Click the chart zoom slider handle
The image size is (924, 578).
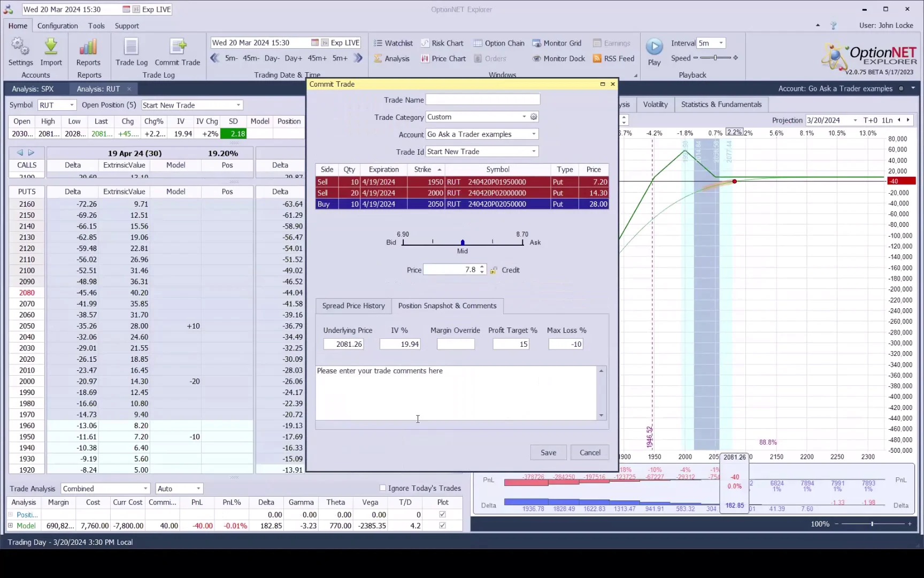pyautogui.click(x=872, y=524)
